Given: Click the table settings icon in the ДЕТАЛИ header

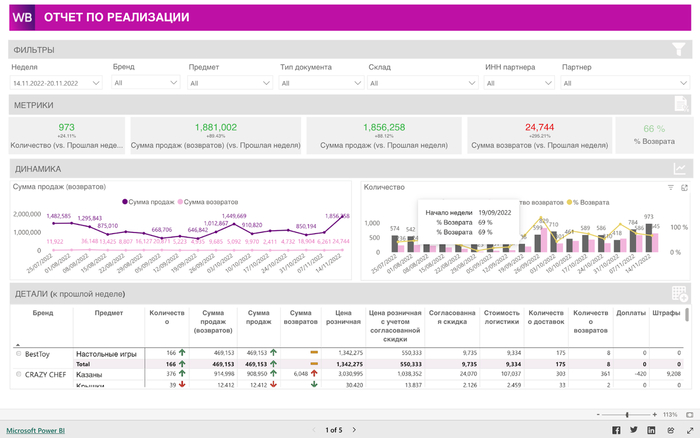Looking at the screenshot, I should tap(680, 294).
